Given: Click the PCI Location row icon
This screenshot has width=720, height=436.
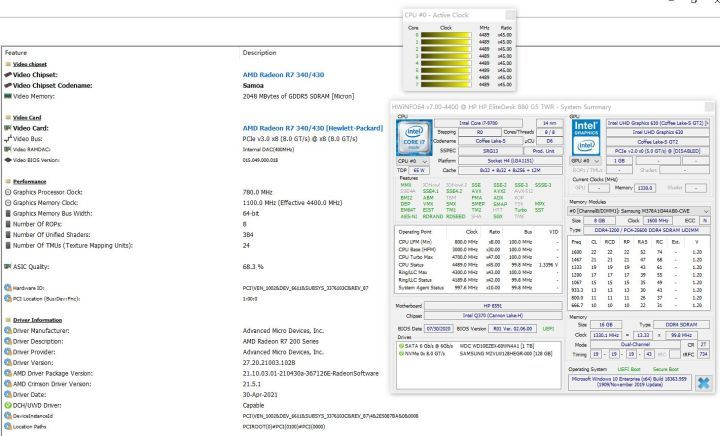Looking at the screenshot, I should click(x=8, y=299).
